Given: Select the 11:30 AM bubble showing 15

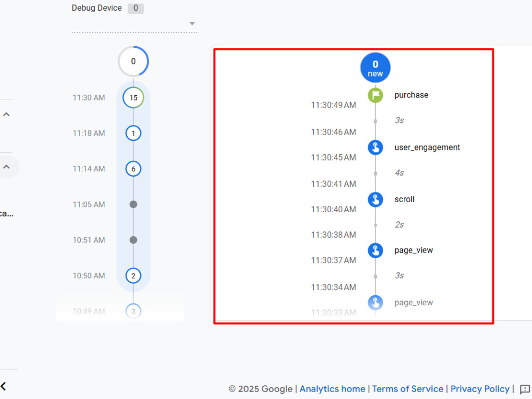Looking at the screenshot, I should coord(134,98).
